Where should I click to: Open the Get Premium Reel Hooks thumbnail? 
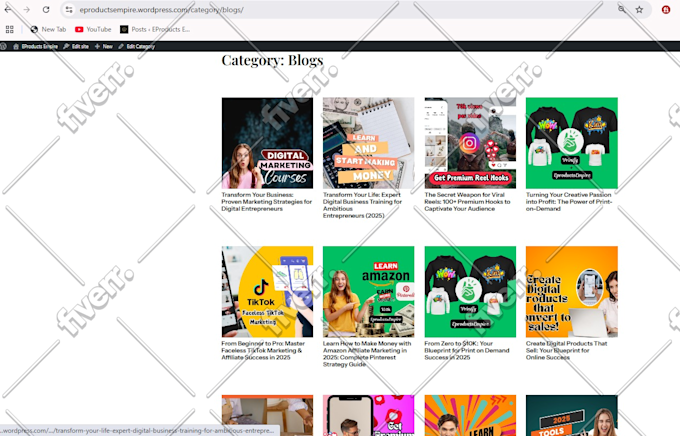(x=470, y=143)
